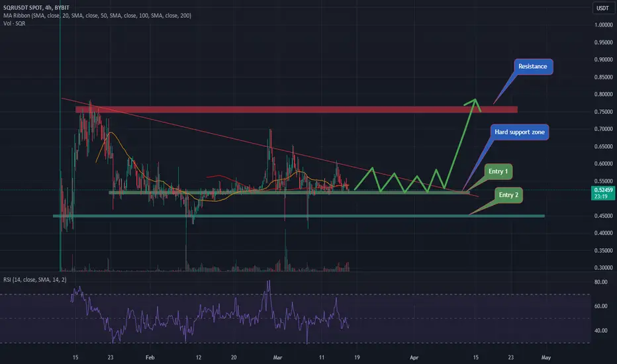Select the Entry 1 callout label
The height and width of the screenshot is (364, 617).
point(498,171)
